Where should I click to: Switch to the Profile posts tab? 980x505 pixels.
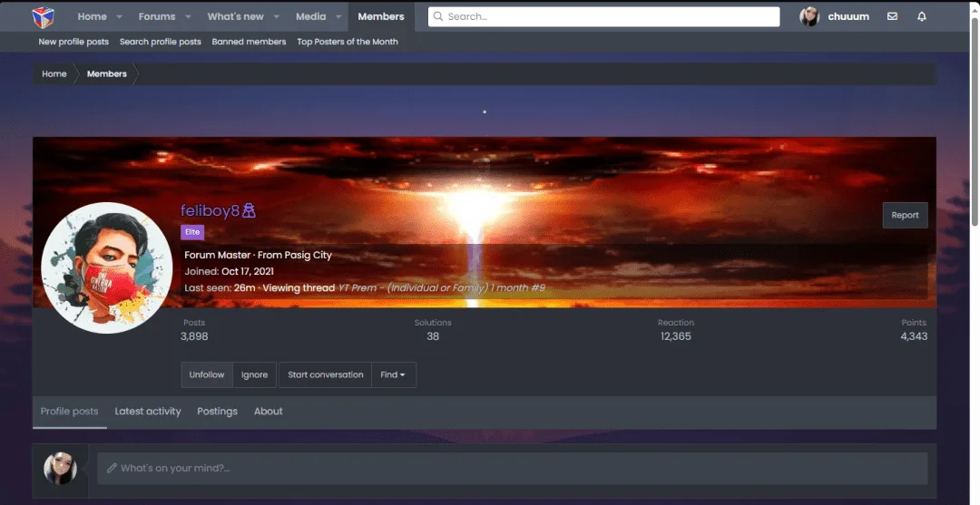click(69, 412)
